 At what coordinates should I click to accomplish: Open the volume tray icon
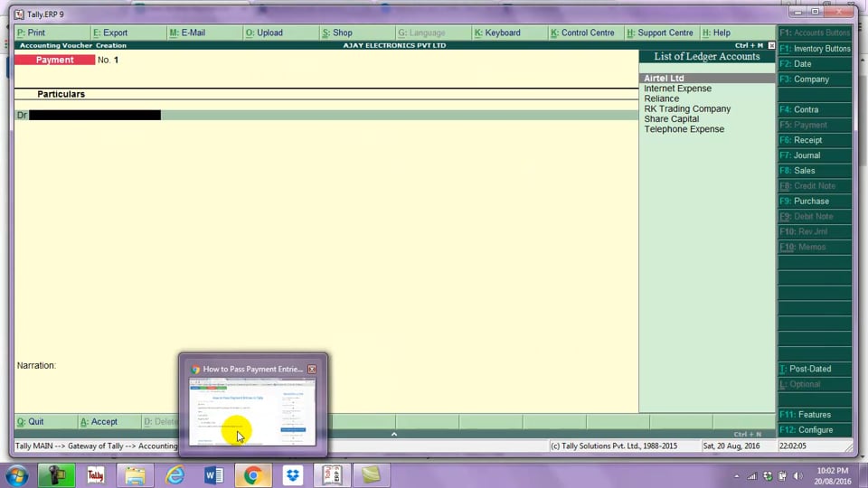click(797, 476)
